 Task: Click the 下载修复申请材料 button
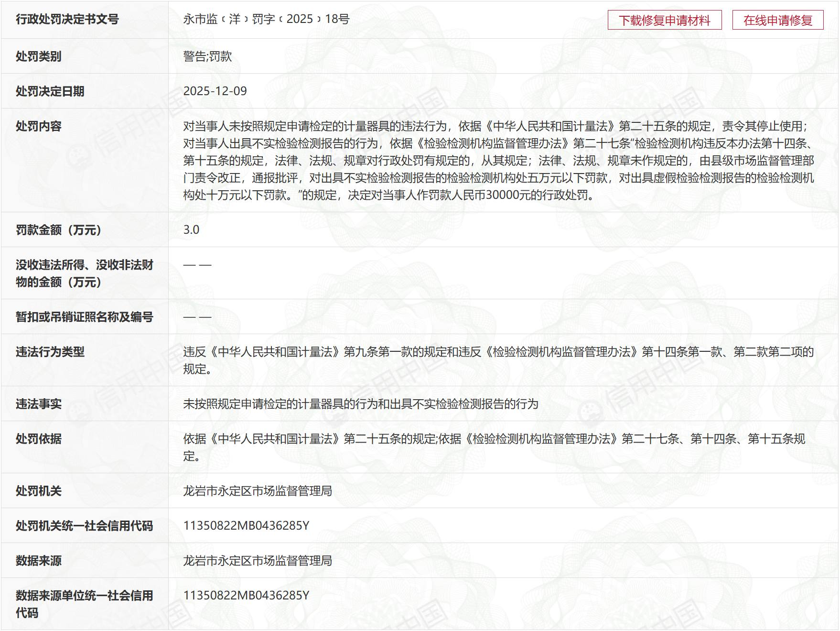point(664,20)
